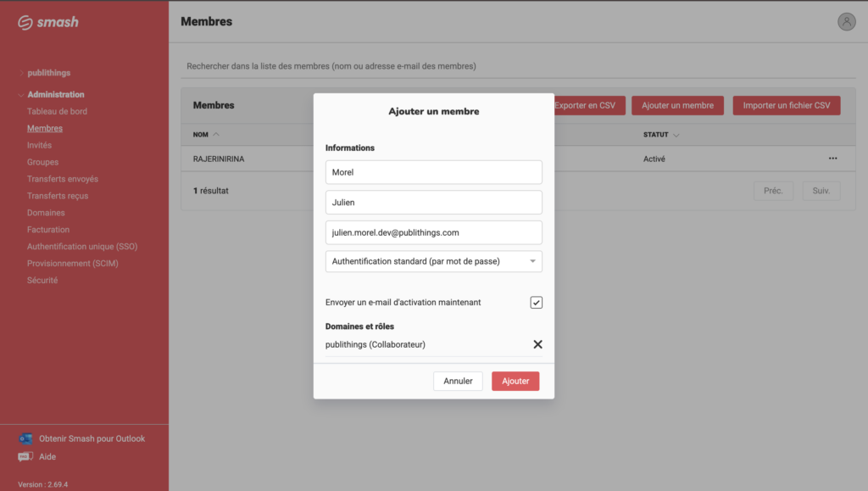Click the email field with julien.morel.dev address
Viewport: 868px width, 491px height.
pyautogui.click(x=433, y=232)
